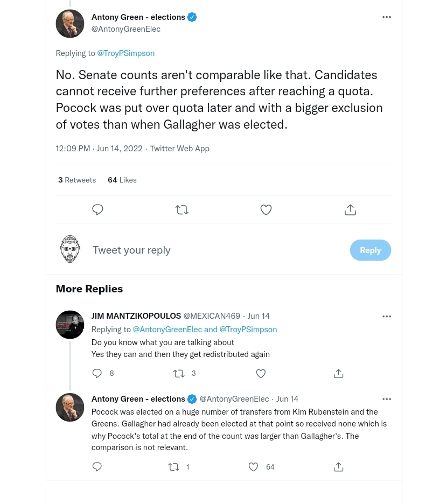447x504 pixels.
Task: Reply to the Pocock transfers tweet
Action: pyautogui.click(x=97, y=467)
